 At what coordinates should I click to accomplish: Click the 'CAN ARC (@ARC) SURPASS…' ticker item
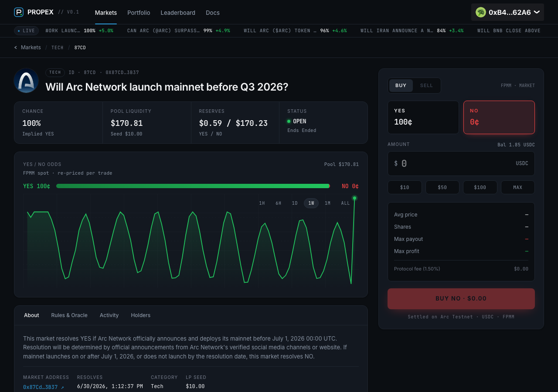tap(179, 31)
